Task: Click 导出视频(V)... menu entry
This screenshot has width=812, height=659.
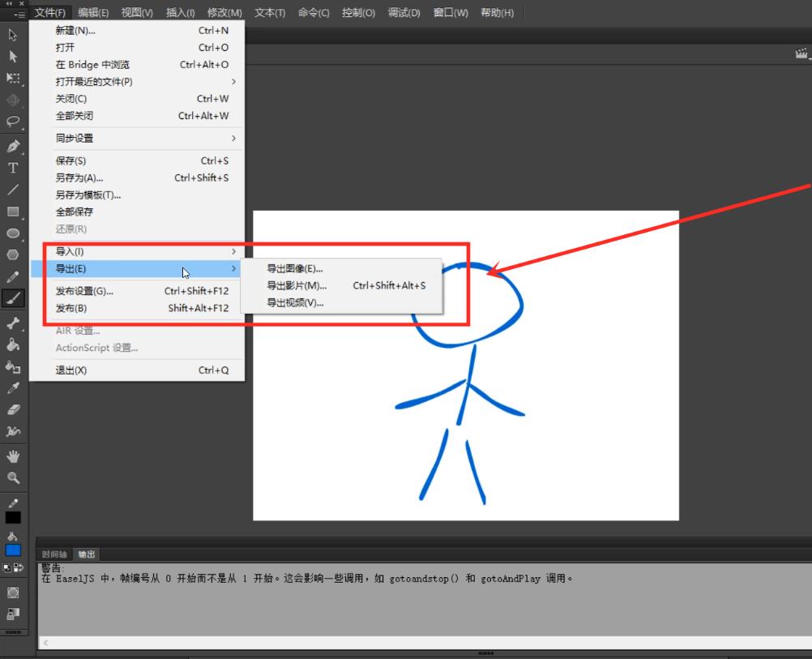Action: click(x=295, y=303)
